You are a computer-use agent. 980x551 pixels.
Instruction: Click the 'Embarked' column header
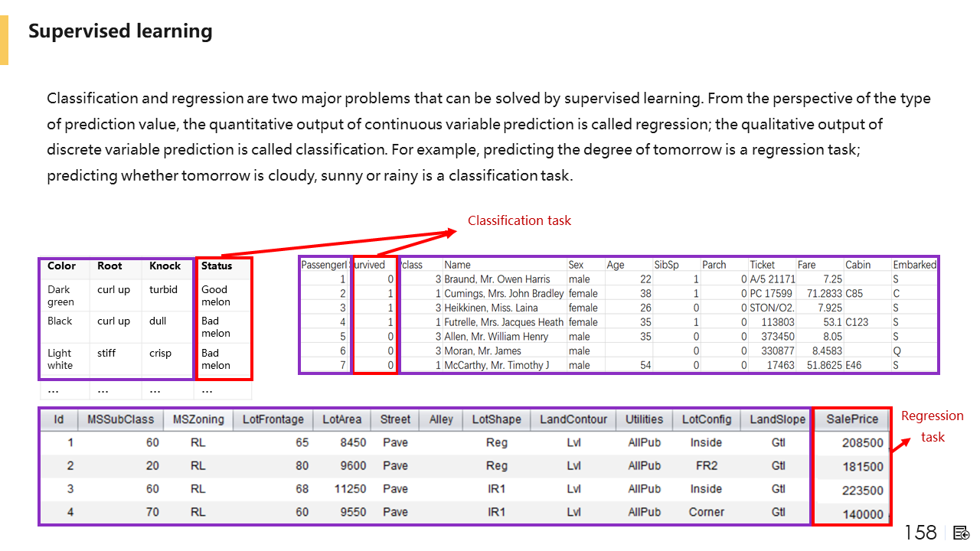(914, 265)
